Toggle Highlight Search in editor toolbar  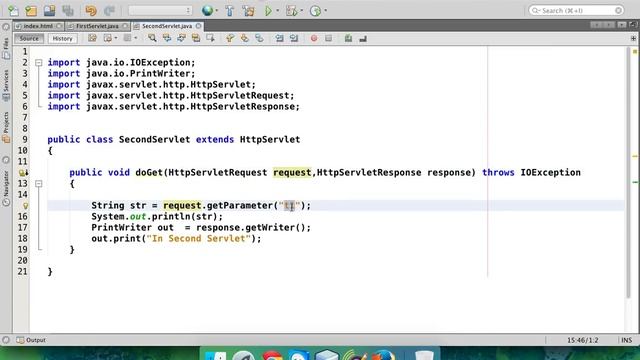pyautogui.click(x=196, y=38)
